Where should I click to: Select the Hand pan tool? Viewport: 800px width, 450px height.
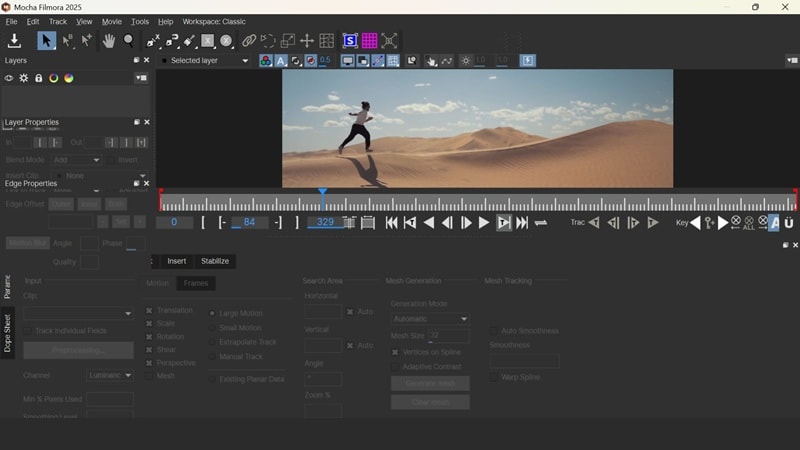tap(108, 41)
